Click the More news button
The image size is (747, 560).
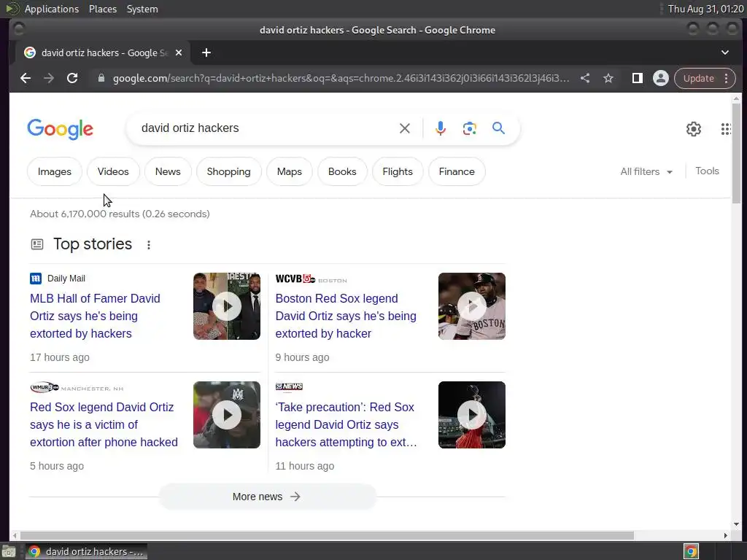(x=267, y=497)
